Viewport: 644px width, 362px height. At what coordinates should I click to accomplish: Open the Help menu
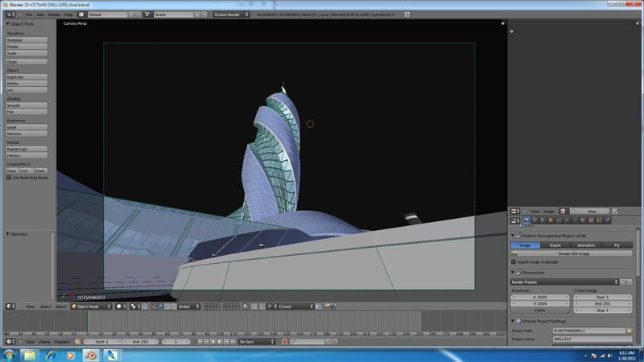pos(68,14)
